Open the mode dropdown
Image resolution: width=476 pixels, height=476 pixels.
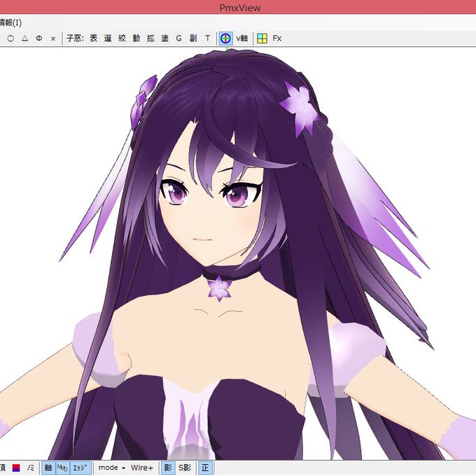click(112, 468)
